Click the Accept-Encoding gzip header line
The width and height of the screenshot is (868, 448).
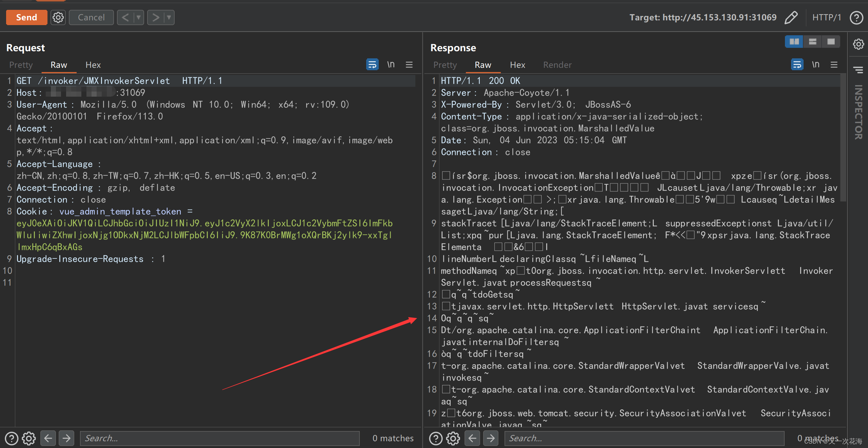(96, 188)
